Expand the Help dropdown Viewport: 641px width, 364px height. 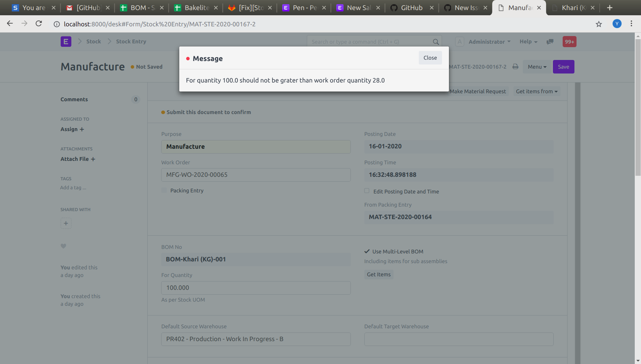528,42
